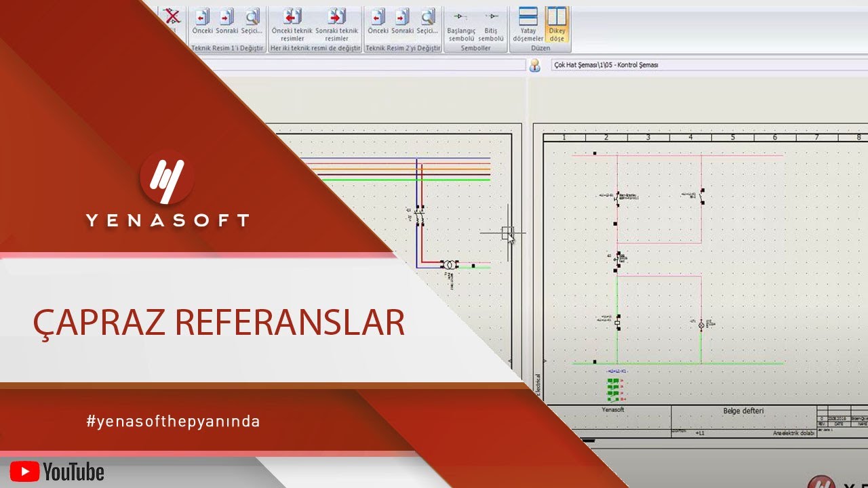Viewport: 868px width, 488px height.
Task: Open Seçici in Teknik Resim 2'yi Değiştir group
Action: [427, 22]
